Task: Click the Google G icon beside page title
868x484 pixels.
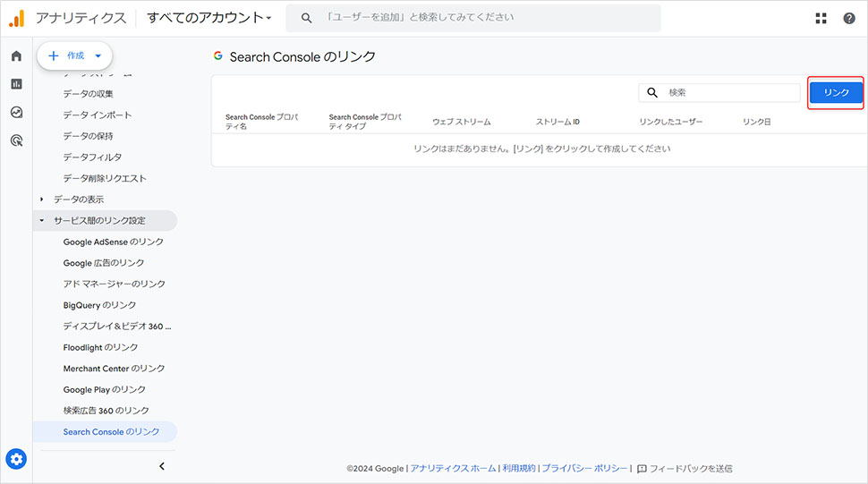Action: tap(218, 55)
